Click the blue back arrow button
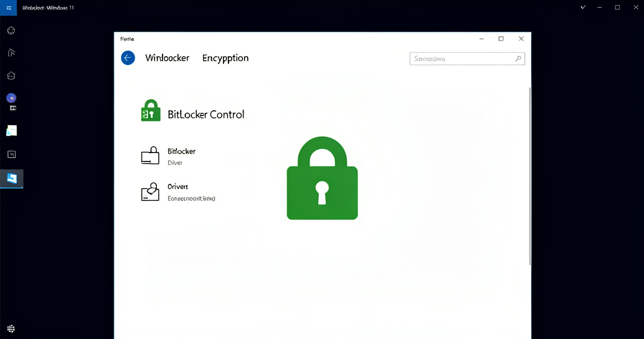This screenshot has width=644, height=339. pyautogui.click(x=128, y=58)
